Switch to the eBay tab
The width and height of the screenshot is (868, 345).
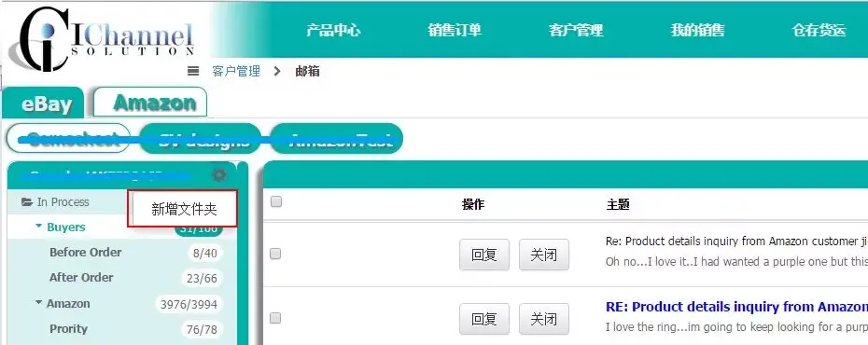click(x=46, y=103)
